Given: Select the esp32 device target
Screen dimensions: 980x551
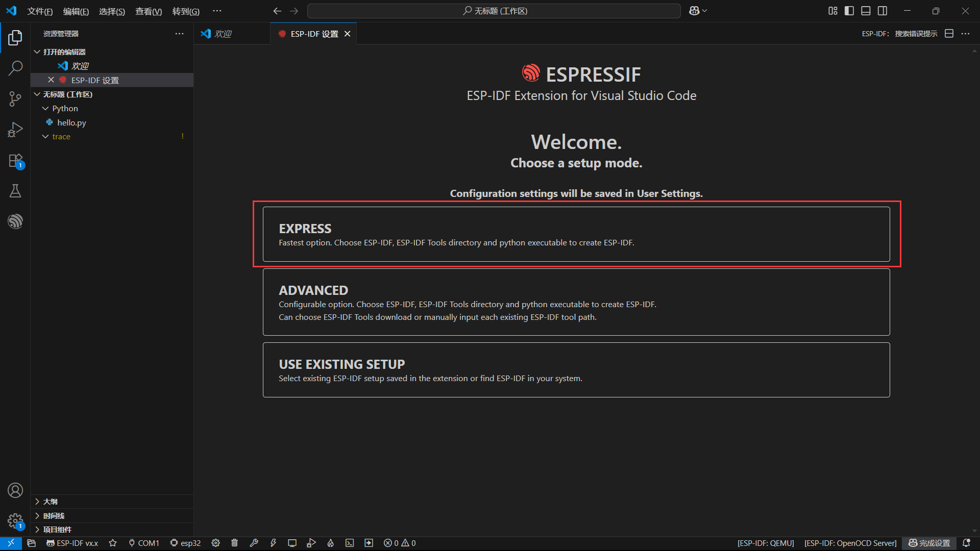Looking at the screenshot, I should 185,543.
